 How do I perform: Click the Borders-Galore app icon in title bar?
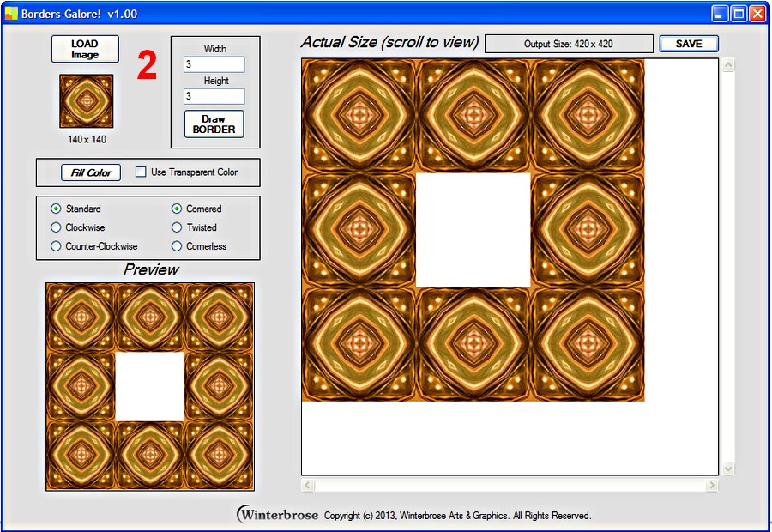[x=11, y=14]
